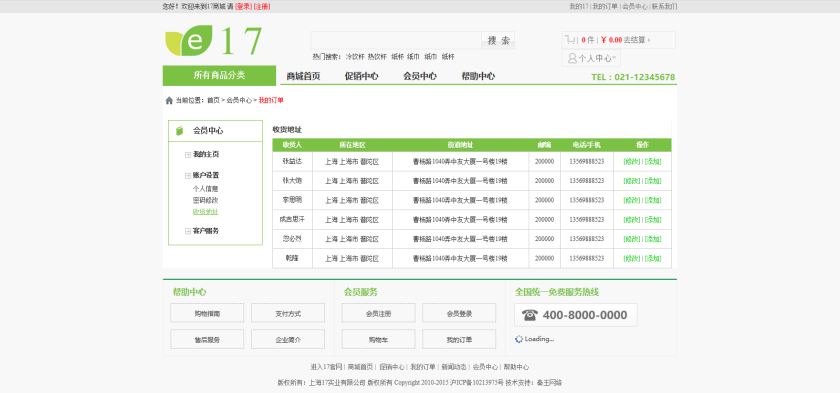
Task: Click the e17 leaf logo
Action: (213, 41)
